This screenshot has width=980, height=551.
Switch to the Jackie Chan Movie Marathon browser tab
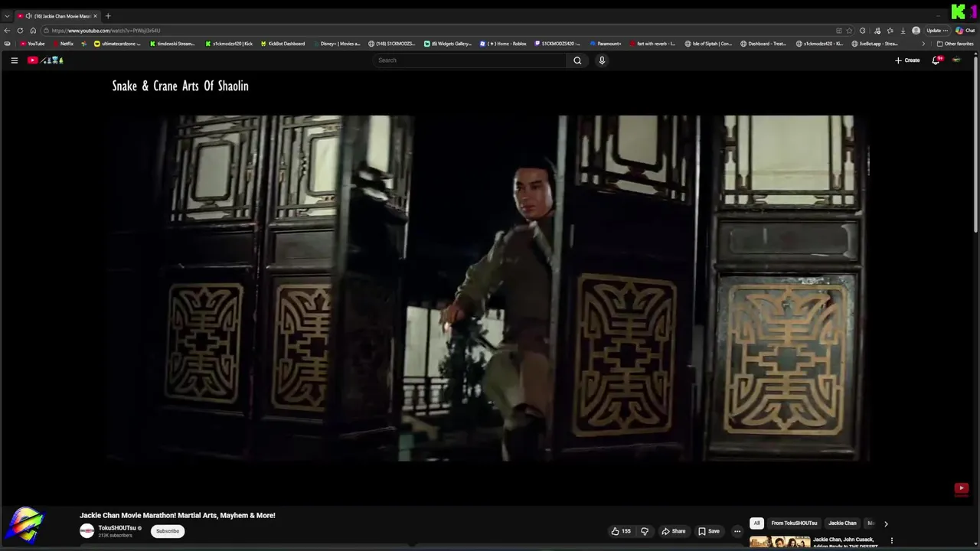click(57, 16)
